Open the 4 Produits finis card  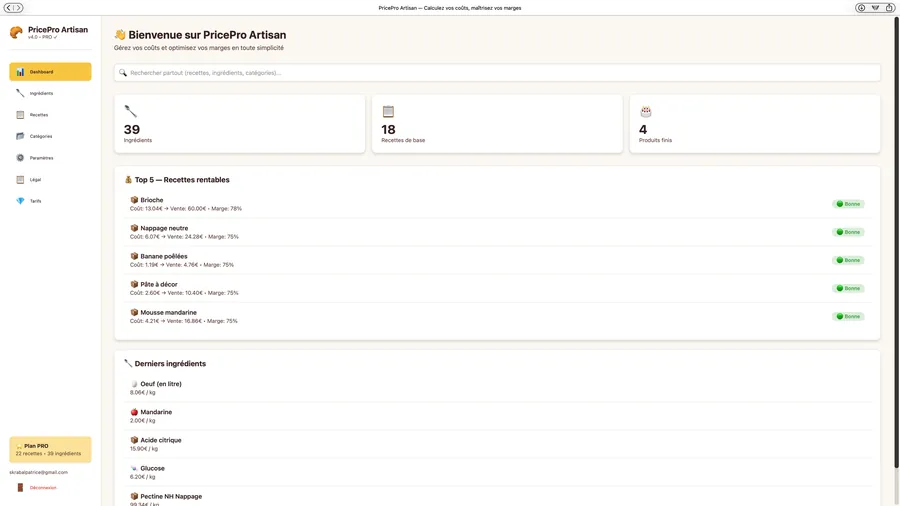(x=755, y=124)
